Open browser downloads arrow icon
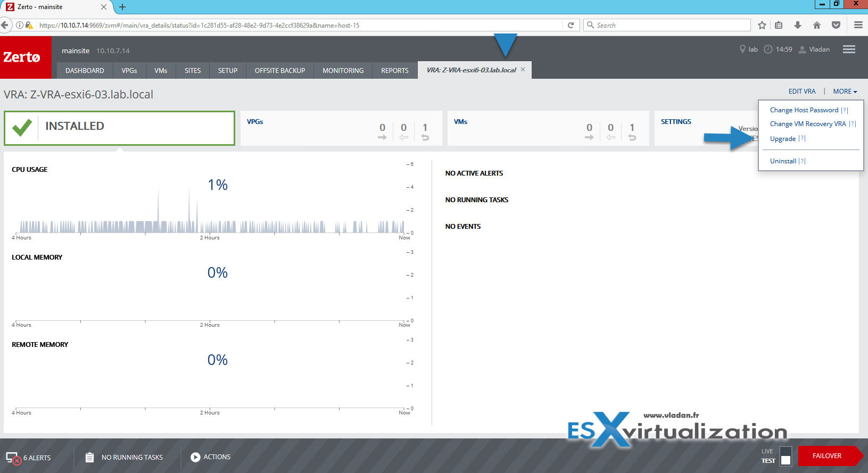Viewport: 868px width, 473px height. point(797,25)
